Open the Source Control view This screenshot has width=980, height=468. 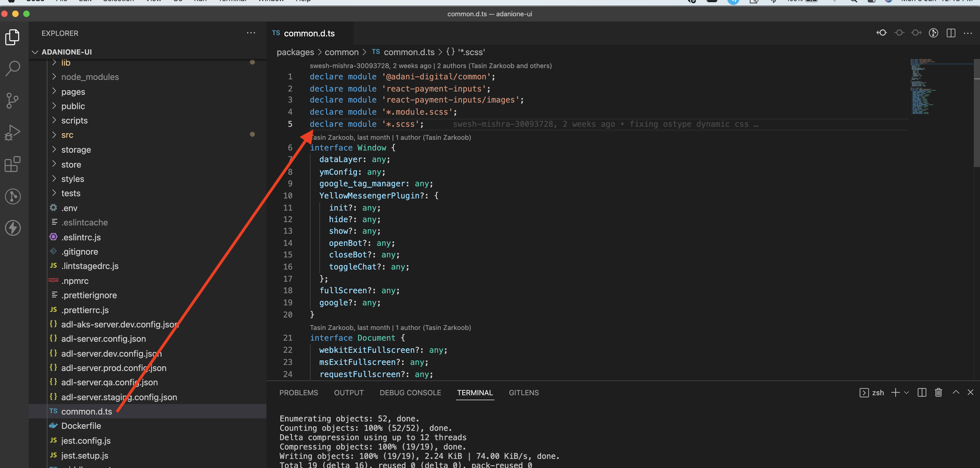13,101
